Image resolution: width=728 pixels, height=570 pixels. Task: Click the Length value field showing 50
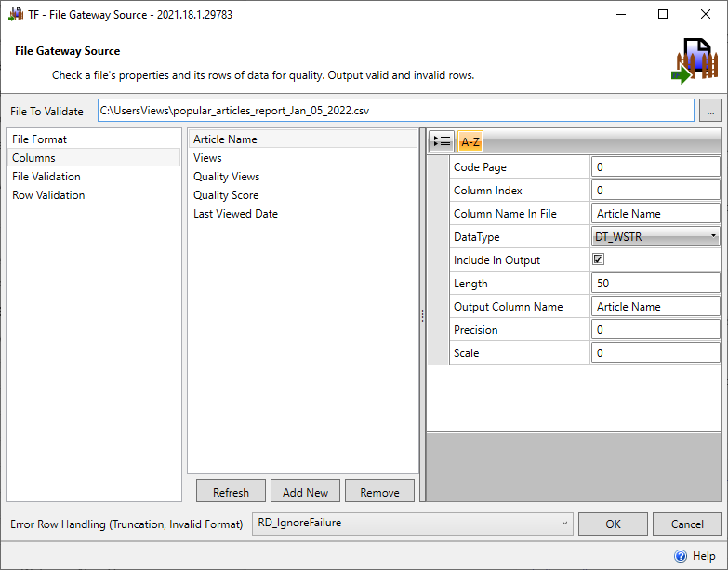point(655,284)
